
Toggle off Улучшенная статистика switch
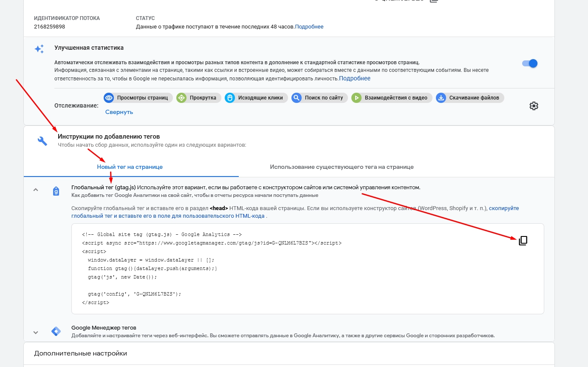pyautogui.click(x=530, y=63)
